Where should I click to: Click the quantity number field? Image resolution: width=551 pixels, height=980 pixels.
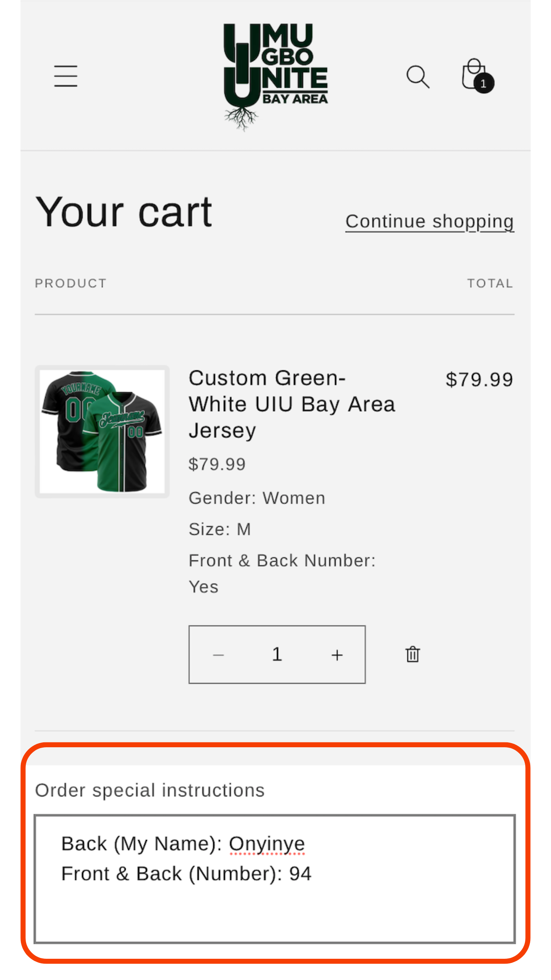(x=277, y=655)
